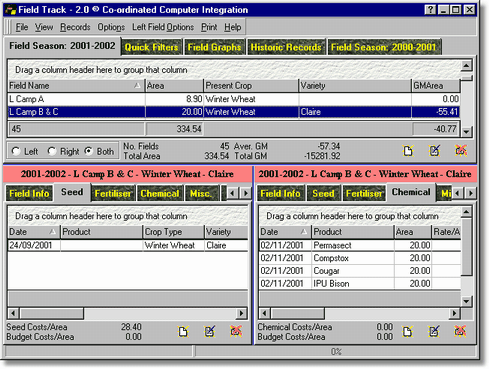This screenshot has width=489, height=369.
Task: Click the Field Track title bar icon
Action: pos(11,10)
